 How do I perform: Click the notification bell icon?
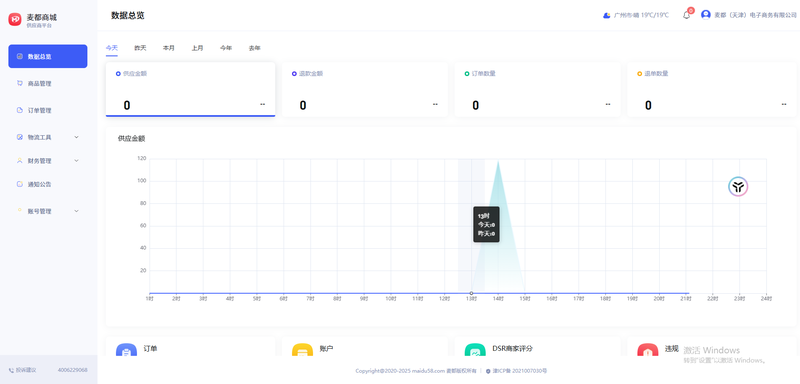(x=686, y=15)
